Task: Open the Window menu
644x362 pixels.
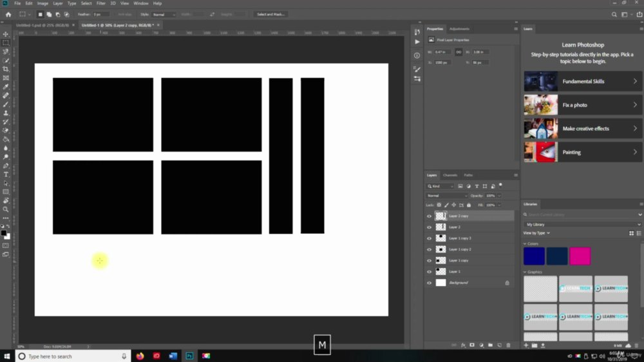Action: (141, 3)
